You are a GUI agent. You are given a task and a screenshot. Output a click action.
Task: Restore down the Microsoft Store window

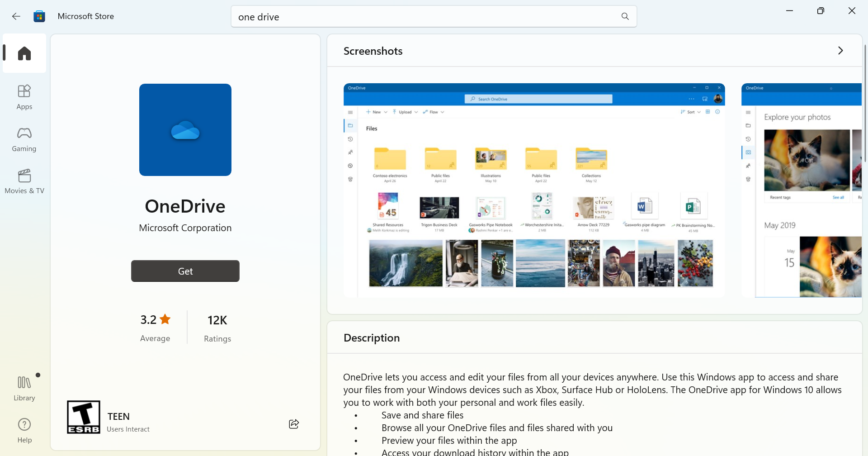[821, 11]
